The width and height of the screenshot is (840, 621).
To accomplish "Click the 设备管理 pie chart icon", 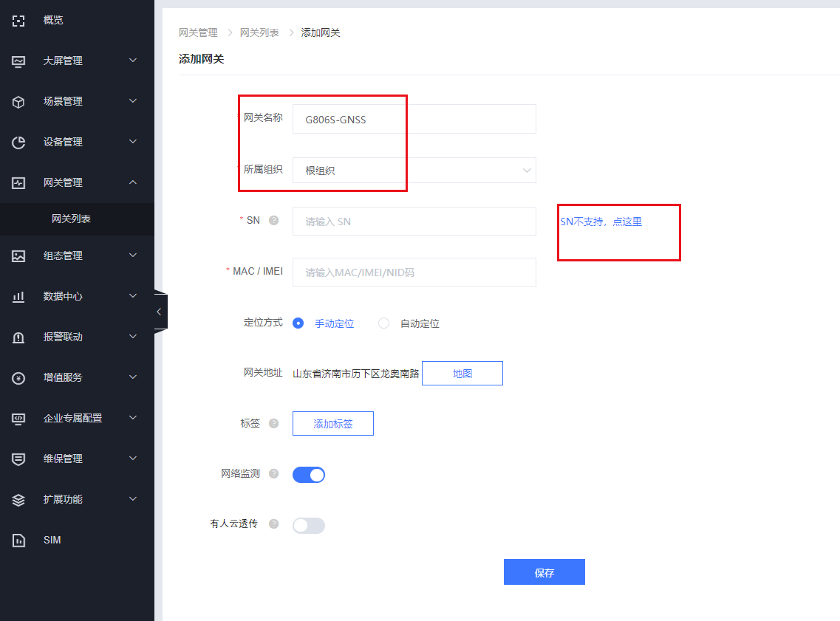I will click(x=19, y=143).
